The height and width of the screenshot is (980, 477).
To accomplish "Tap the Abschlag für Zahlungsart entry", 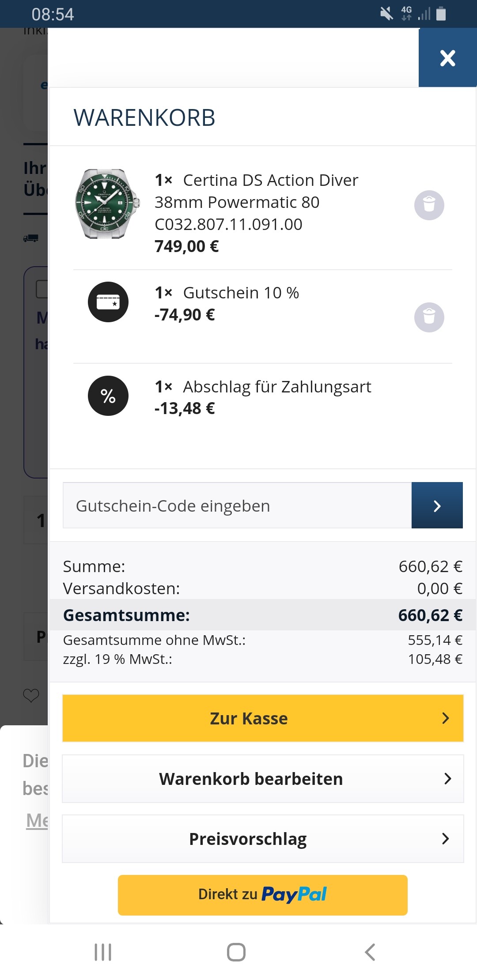I will (277, 387).
